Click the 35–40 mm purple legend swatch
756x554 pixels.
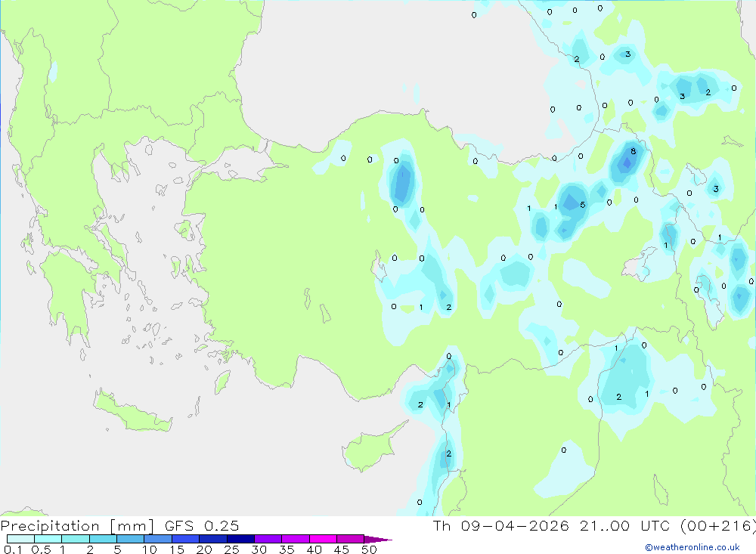pyautogui.click(x=296, y=539)
